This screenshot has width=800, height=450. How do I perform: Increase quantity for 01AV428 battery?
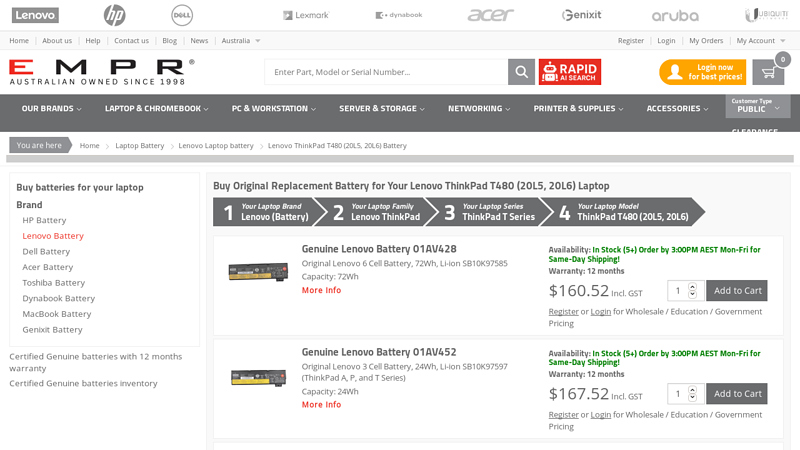click(x=692, y=287)
